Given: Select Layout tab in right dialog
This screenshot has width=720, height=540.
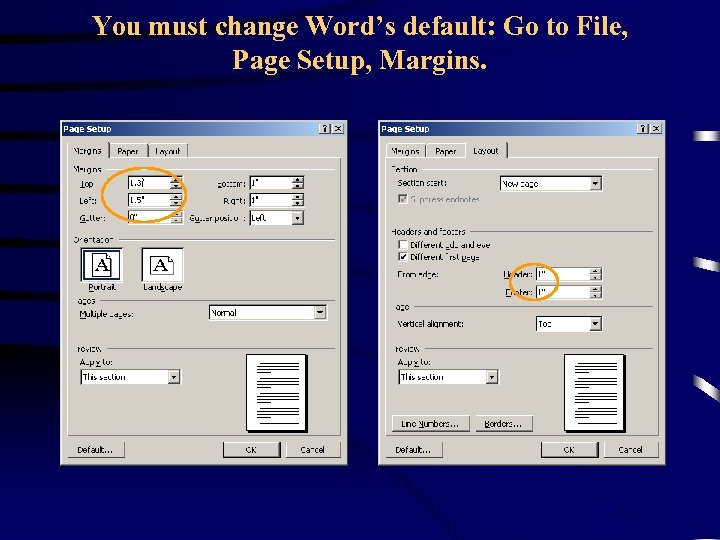Looking at the screenshot, I should pos(486,151).
